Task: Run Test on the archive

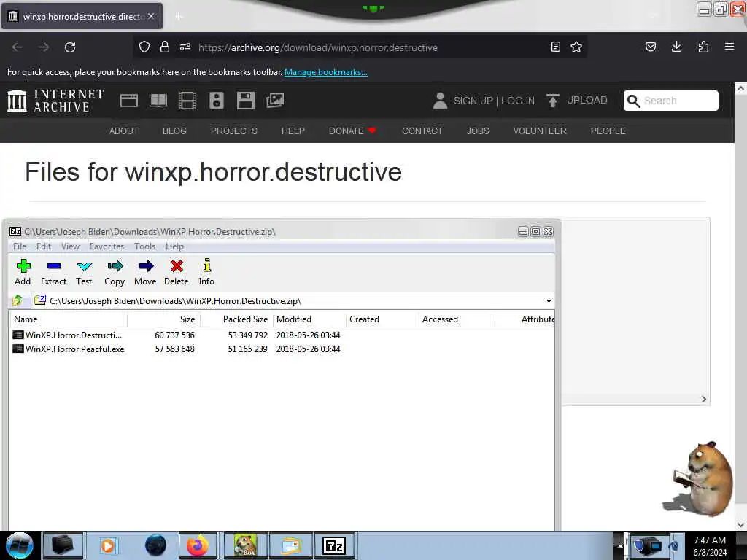Action: (84, 272)
